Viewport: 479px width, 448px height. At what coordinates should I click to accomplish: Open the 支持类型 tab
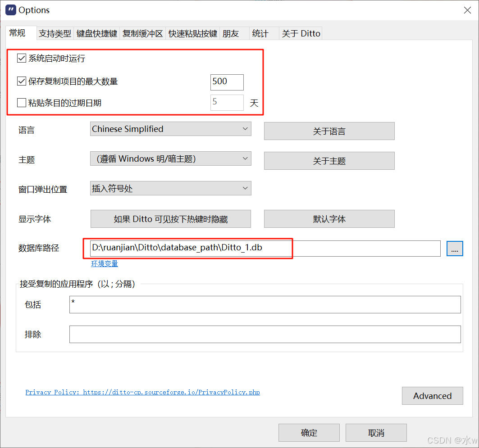[x=55, y=34]
